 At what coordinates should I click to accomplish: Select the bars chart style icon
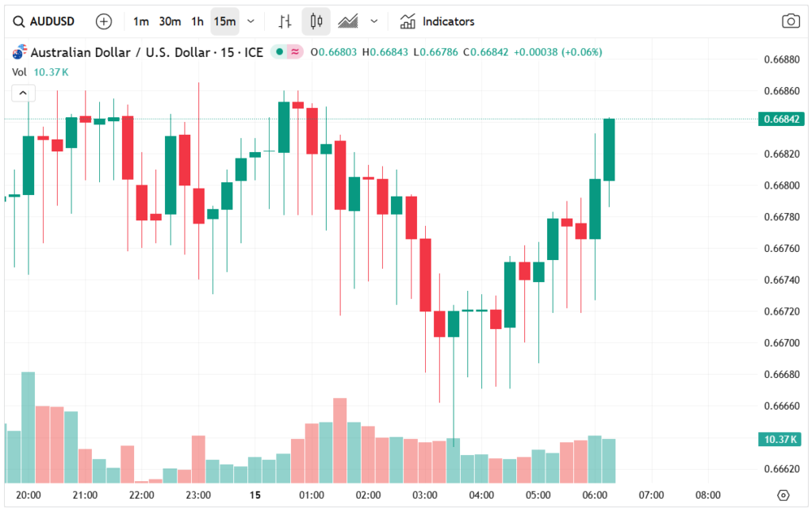(286, 21)
